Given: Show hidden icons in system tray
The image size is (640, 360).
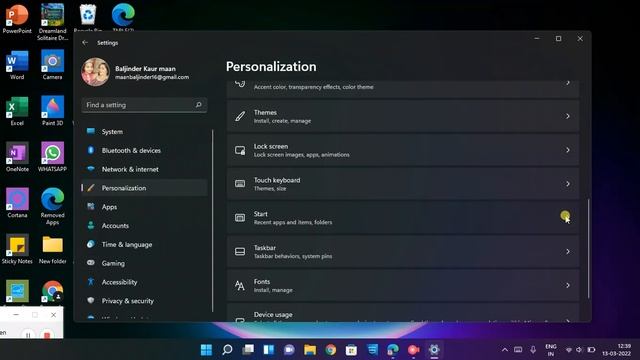Looking at the screenshot, I should pyautogui.click(x=505, y=350).
